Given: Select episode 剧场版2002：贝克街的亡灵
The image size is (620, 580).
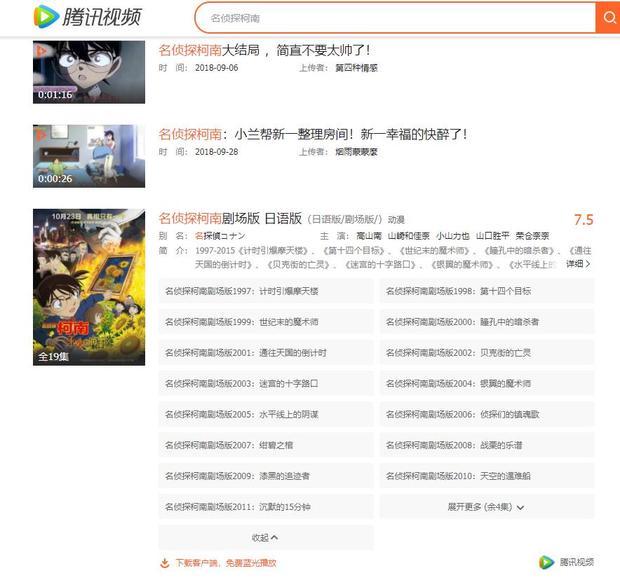Looking at the screenshot, I should 487,353.
